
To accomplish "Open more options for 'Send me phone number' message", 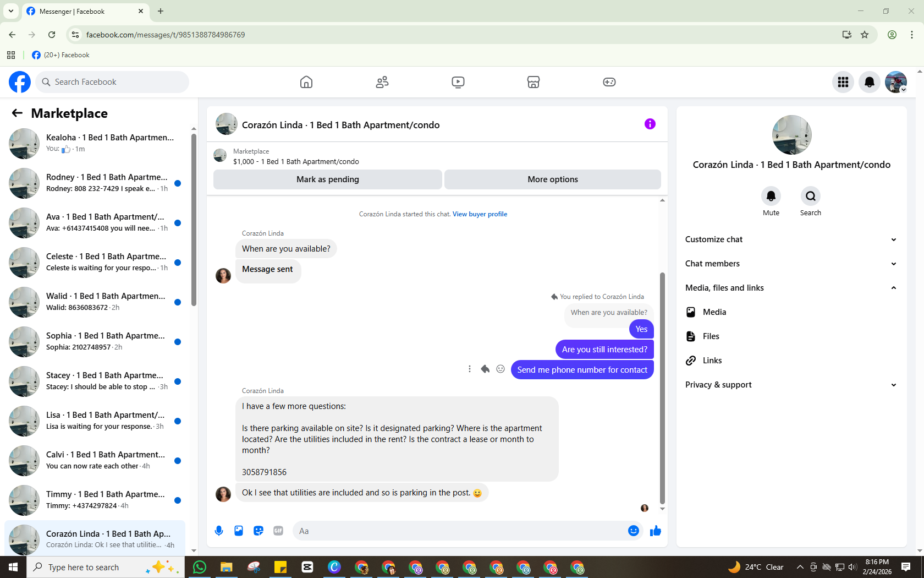I will tap(470, 369).
